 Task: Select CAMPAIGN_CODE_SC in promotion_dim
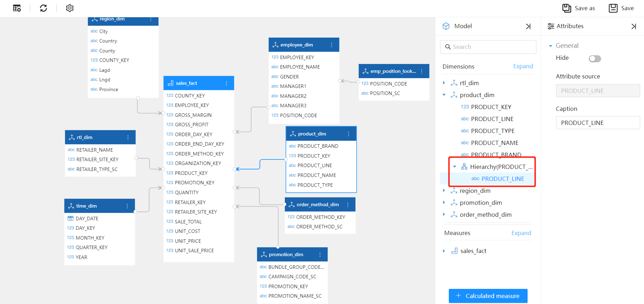[292, 277]
